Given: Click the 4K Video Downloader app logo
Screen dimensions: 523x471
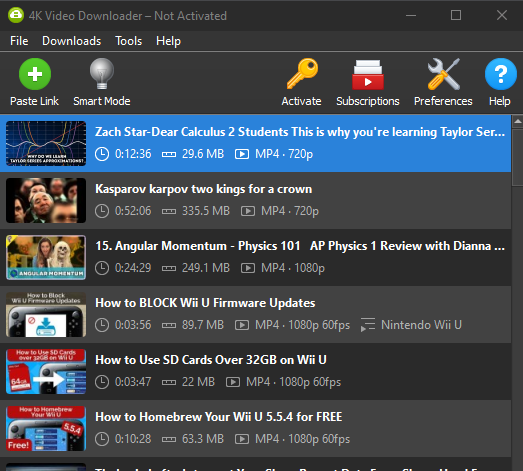Looking at the screenshot, I should [x=16, y=15].
